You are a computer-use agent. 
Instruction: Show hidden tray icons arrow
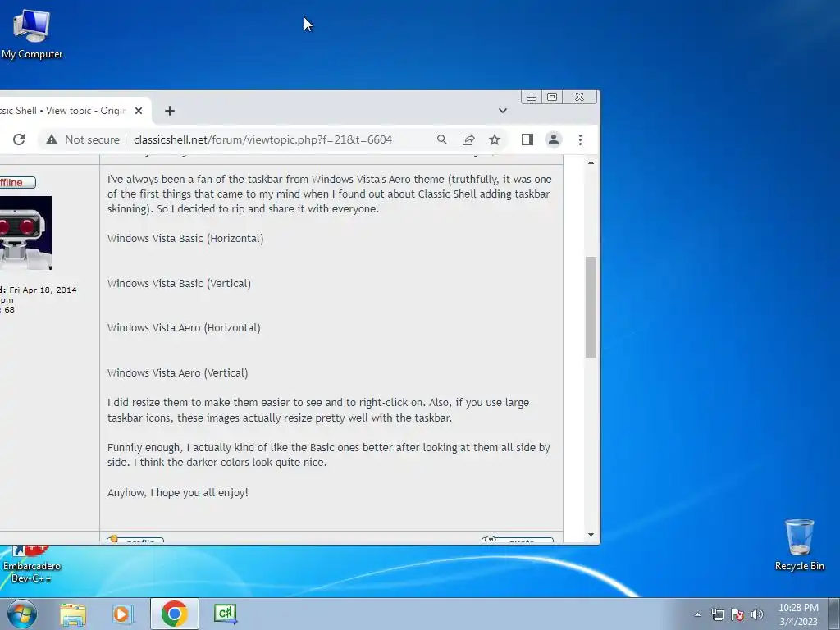coord(697,614)
